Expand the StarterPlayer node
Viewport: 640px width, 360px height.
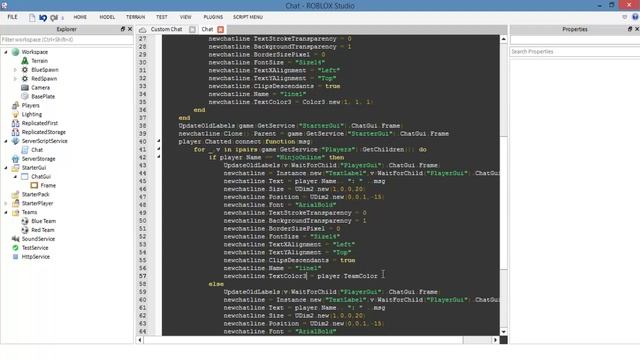click(6, 203)
